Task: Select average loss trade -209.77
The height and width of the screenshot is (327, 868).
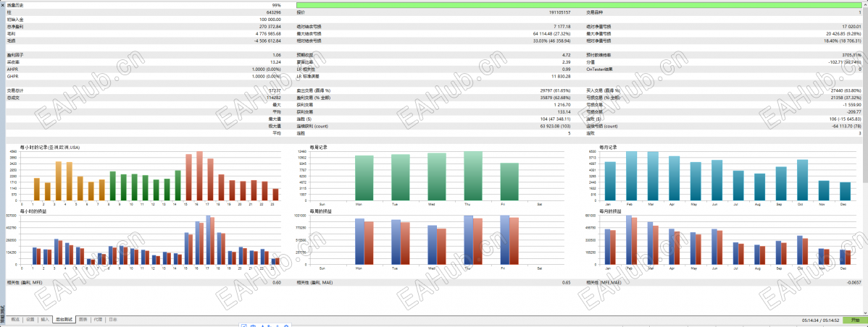Action: click(854, 112)
